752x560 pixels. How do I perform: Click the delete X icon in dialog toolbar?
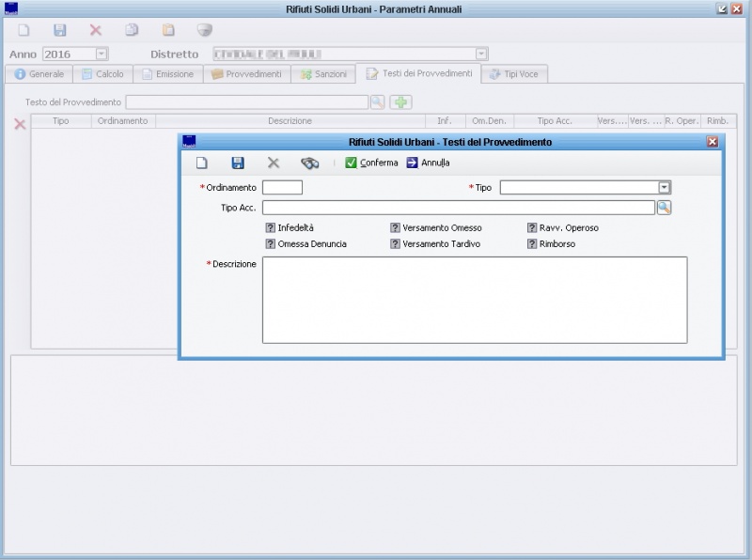274,163
